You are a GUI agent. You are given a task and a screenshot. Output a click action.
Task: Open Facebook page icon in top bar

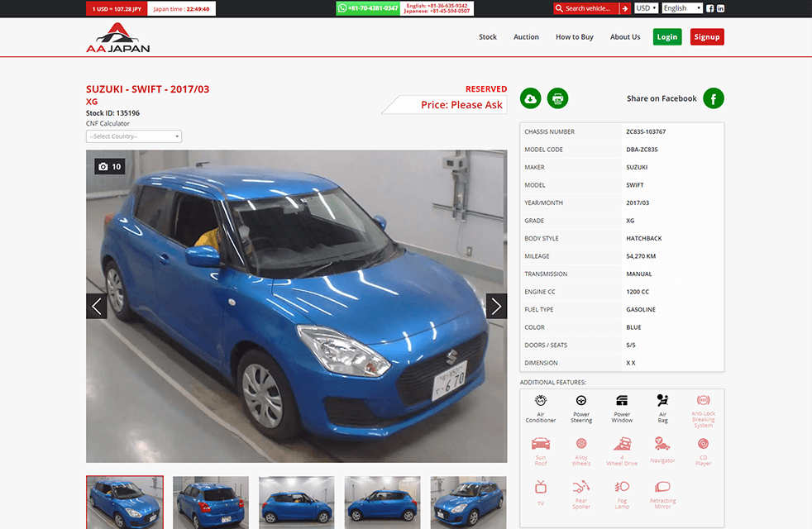(709, 8)
